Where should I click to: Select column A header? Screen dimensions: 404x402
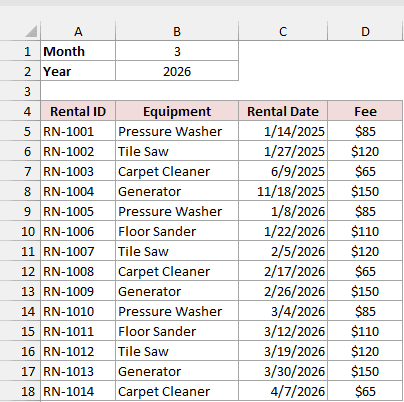click(78, 31)
